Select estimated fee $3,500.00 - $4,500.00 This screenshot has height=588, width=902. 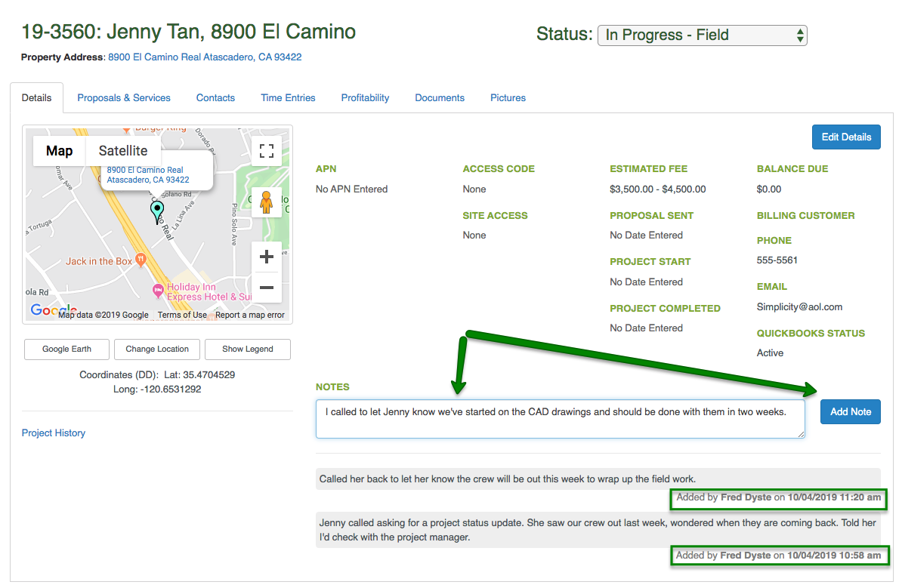click(657, 189)
